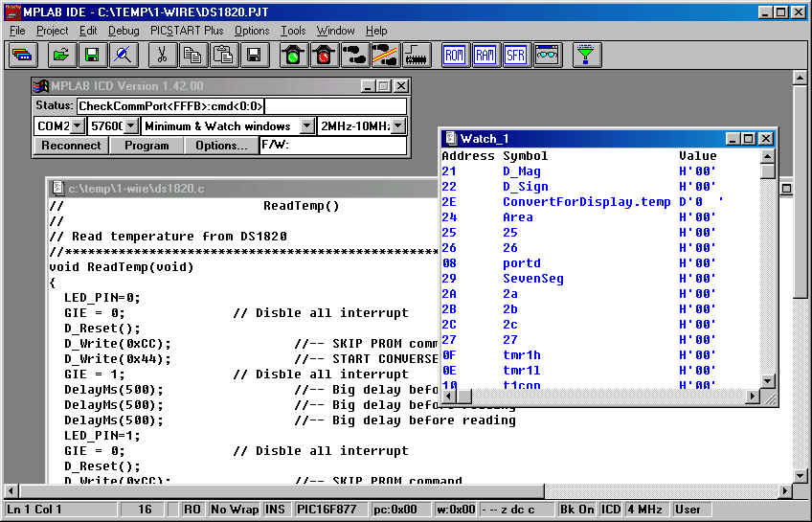The image size is (812, 522).
Task: Click the Reconnect button in ICD window
Action: coord(71,146)
